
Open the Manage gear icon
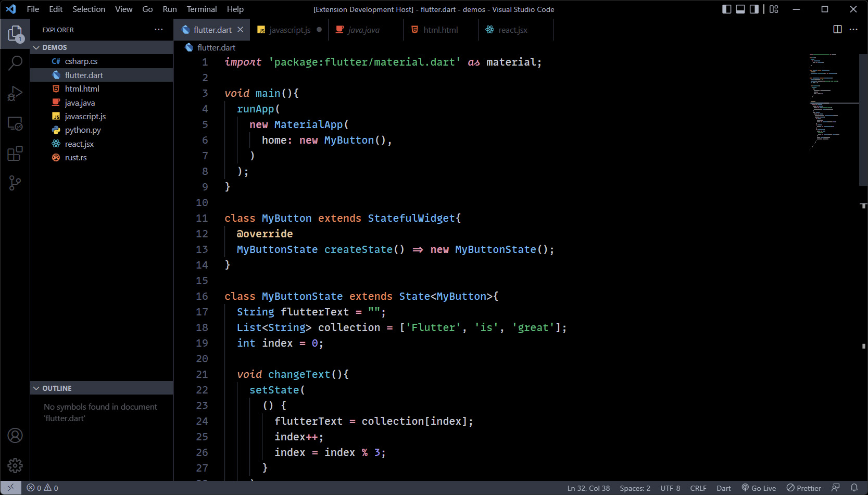pyautogui.click(x=15, y=465)
